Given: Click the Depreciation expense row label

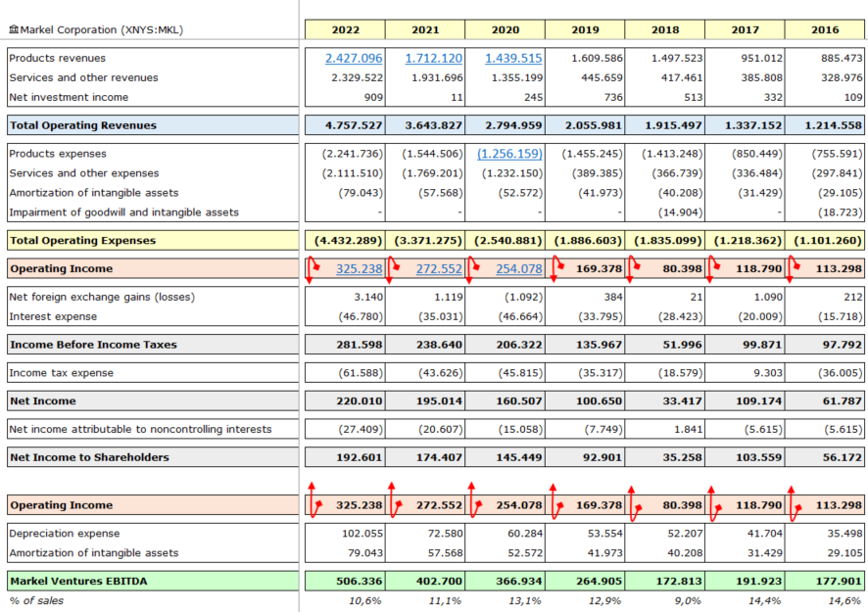Looking at the screenshot, I should (x=65, y=534).
